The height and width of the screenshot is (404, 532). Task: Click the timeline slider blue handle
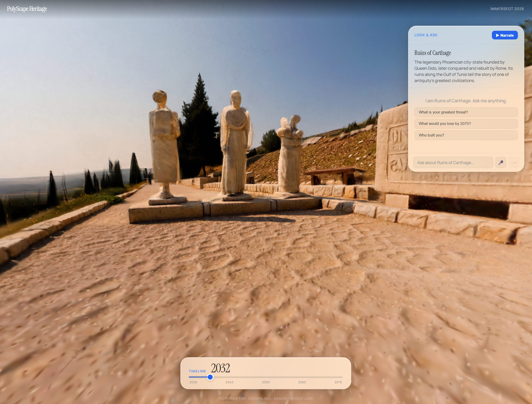[210, 377]
